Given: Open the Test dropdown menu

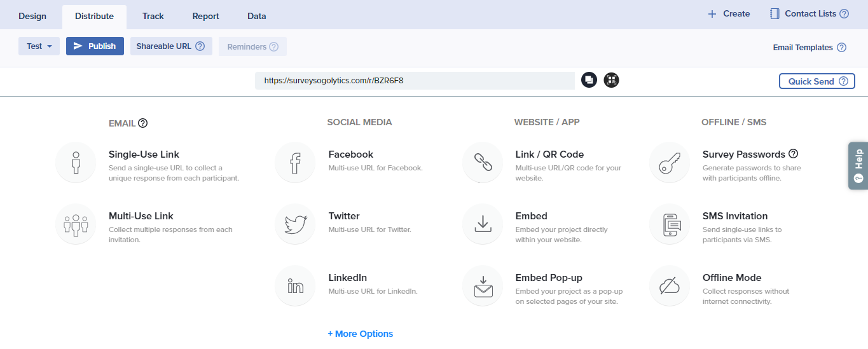Looking at the screenshot, I should tap(39, 46).
